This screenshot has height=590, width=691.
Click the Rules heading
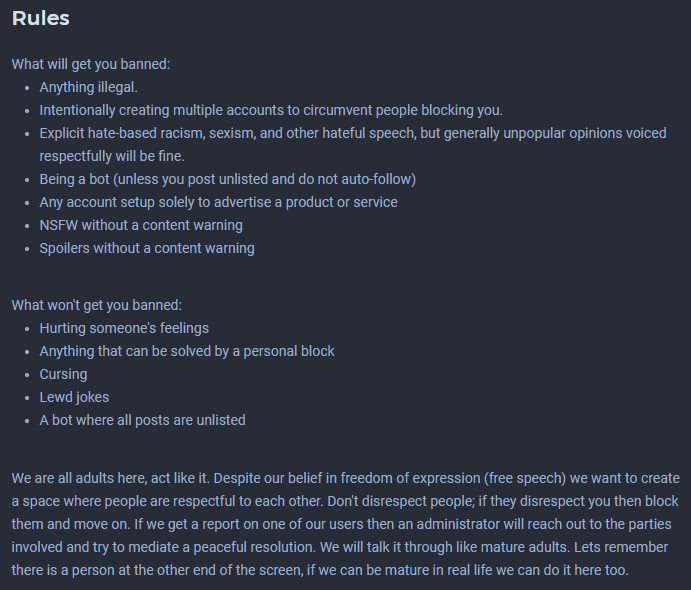click(41, 18)
